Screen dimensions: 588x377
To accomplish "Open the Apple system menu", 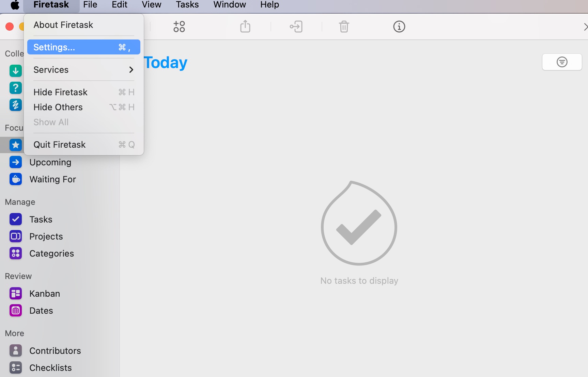I will [x=15, y=5].
